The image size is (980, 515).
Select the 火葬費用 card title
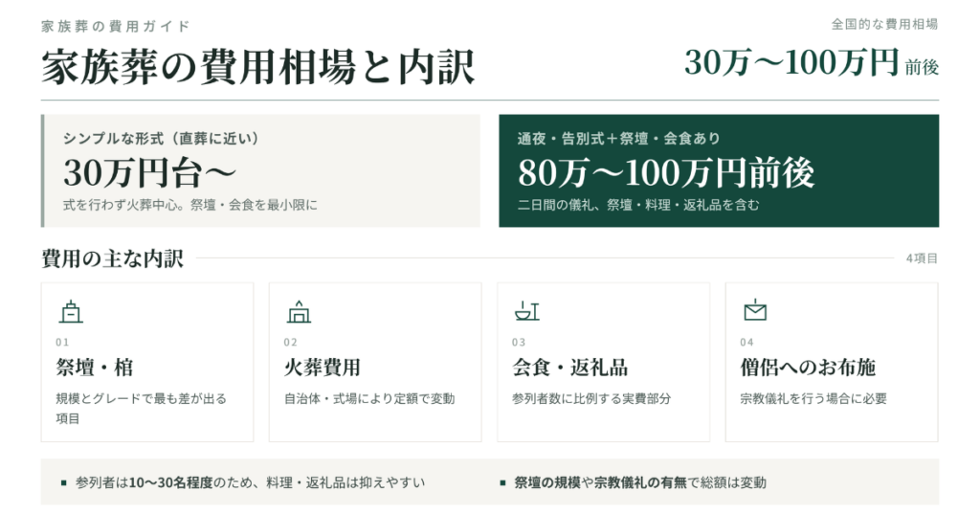pos(323,368)
